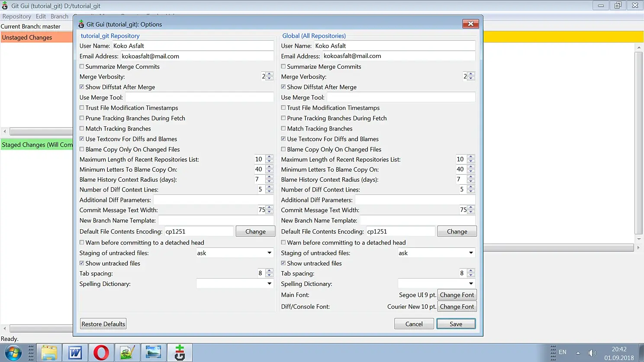
Task: Open the Branch menu
Action: click(59, 16)
